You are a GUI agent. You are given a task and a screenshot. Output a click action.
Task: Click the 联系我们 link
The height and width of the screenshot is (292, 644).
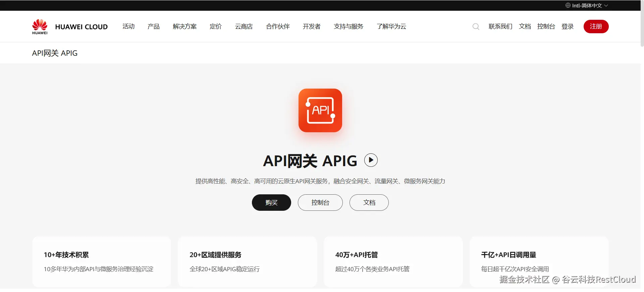coord(500,27)
